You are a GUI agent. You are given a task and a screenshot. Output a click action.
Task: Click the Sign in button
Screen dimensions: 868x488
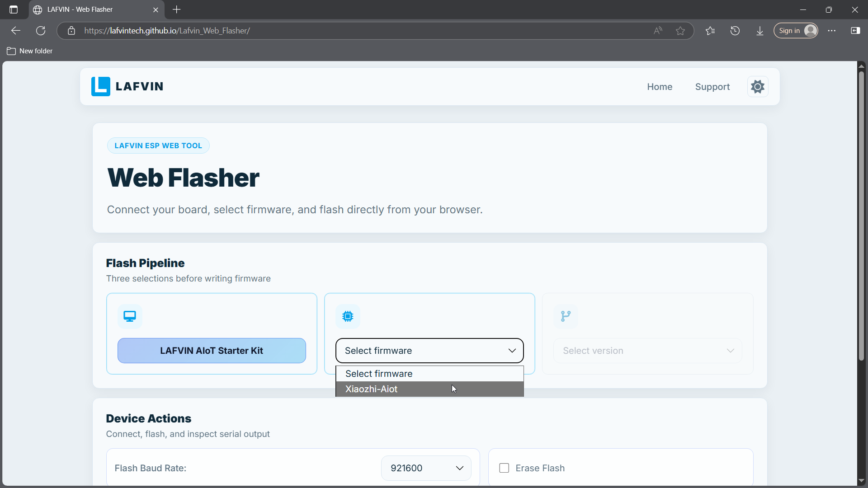click(796, 31)
